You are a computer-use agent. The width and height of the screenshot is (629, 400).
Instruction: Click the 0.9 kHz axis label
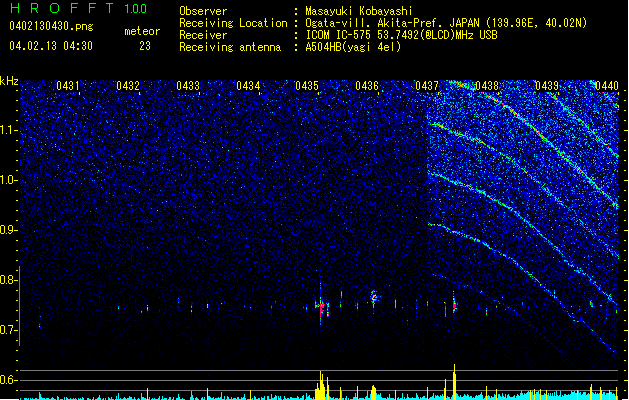[8, 230]
